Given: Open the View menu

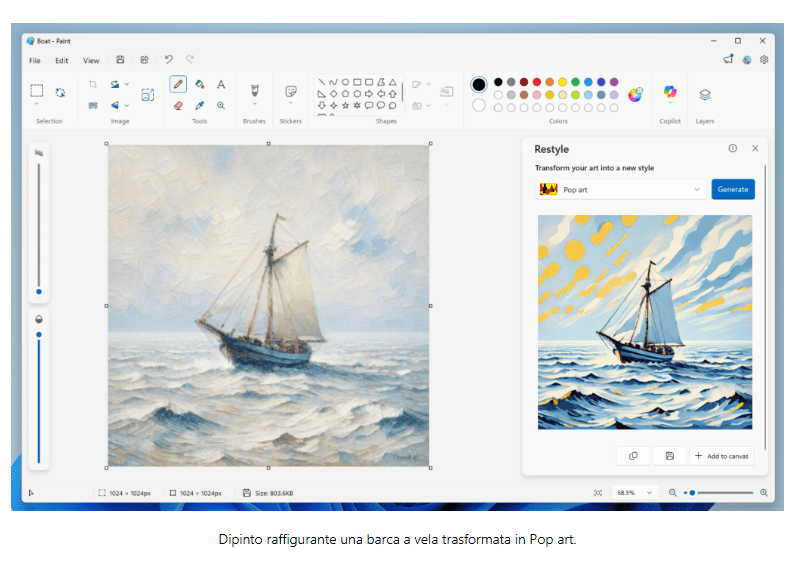Looking at the screenshot, I should pos(91,60).
